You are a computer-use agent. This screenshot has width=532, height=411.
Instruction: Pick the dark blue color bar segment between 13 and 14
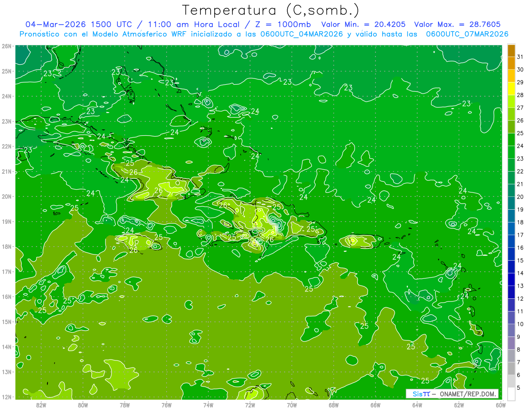511,280
